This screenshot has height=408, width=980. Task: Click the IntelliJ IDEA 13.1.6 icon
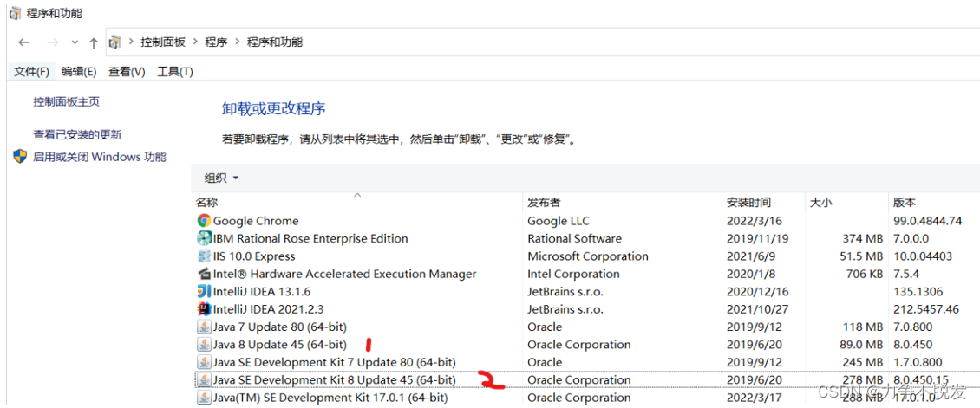coord(204,291)
